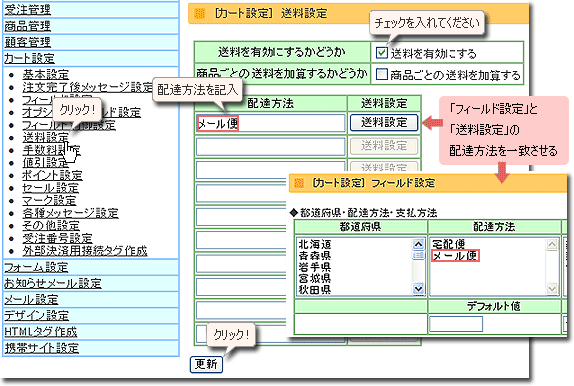The width and height of the screenshot is (574, 386).
Task: Click the scroll up arrow of 都道府県 list
Action: click(x=418, y=244)
